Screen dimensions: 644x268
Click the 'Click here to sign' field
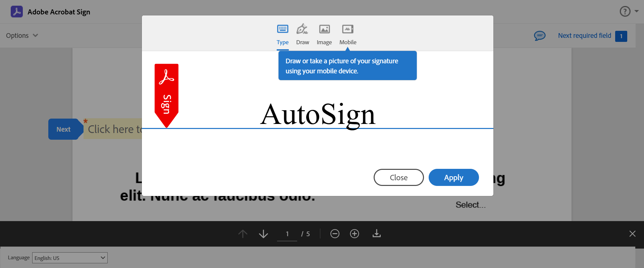click(113, 129)
